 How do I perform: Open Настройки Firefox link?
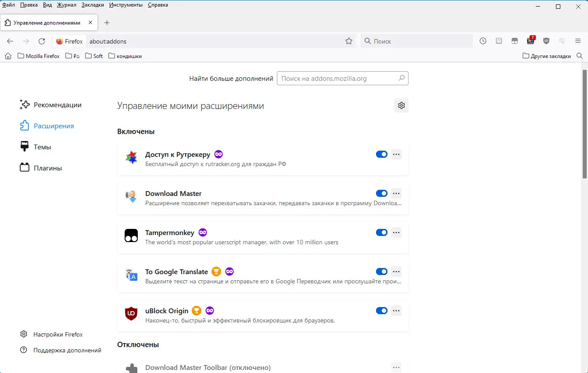click(58, 334)
